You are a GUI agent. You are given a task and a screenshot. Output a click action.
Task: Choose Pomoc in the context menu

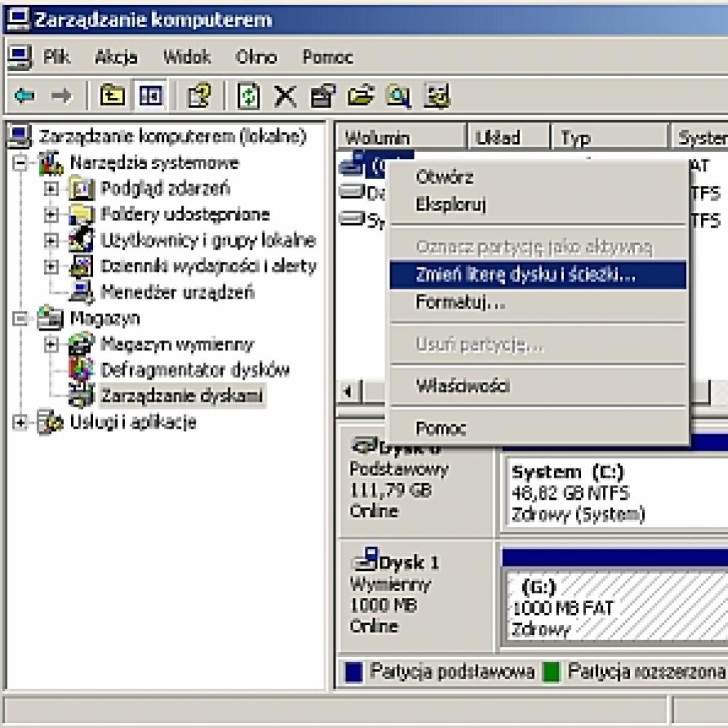coord(537,428)
